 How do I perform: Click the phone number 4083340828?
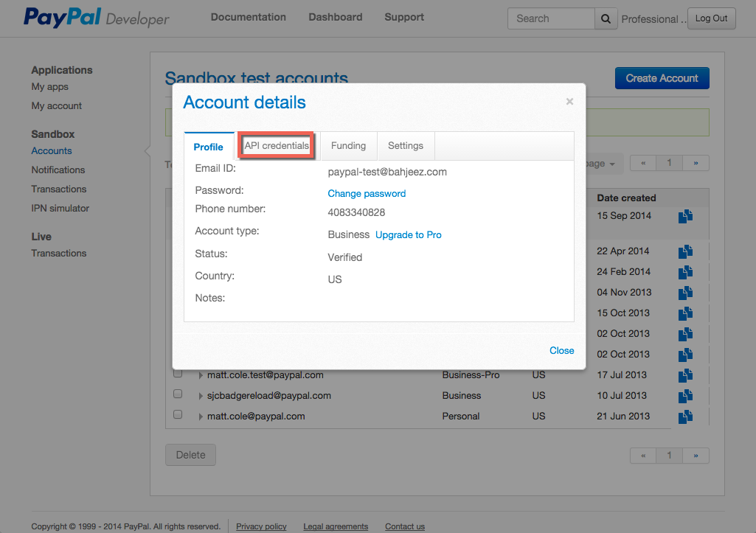tap(356, 212)
